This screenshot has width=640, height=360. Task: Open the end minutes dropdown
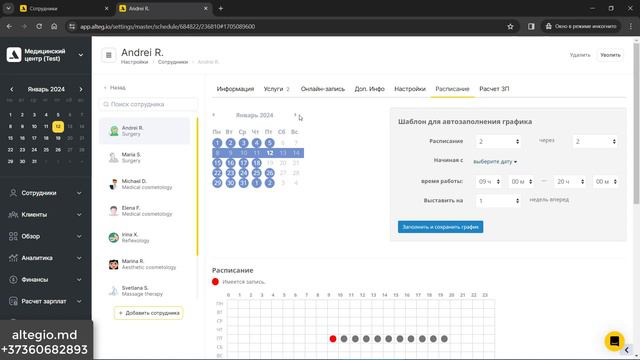point(605,182)
